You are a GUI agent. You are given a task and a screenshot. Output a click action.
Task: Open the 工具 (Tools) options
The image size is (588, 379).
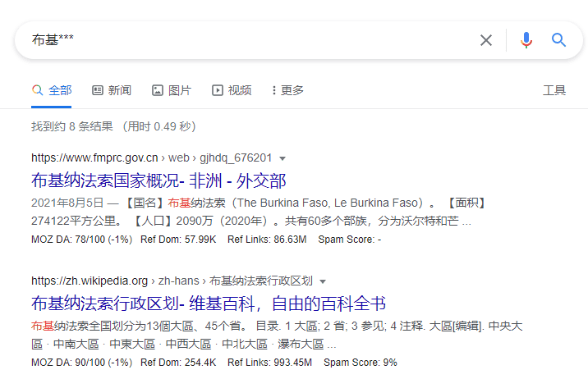[x=554, y=90]
